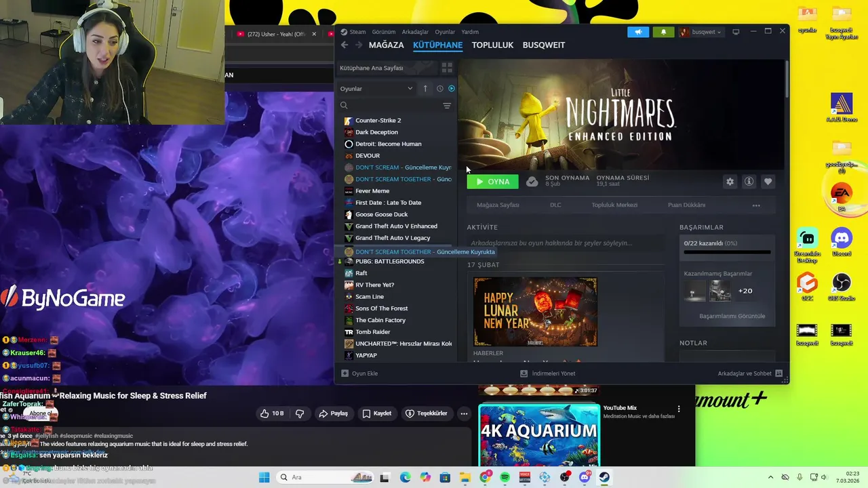The image size is (868, 488).
Task: Open İndirmeleri Yönet downloads manager
Action: [x=547, y=373]
